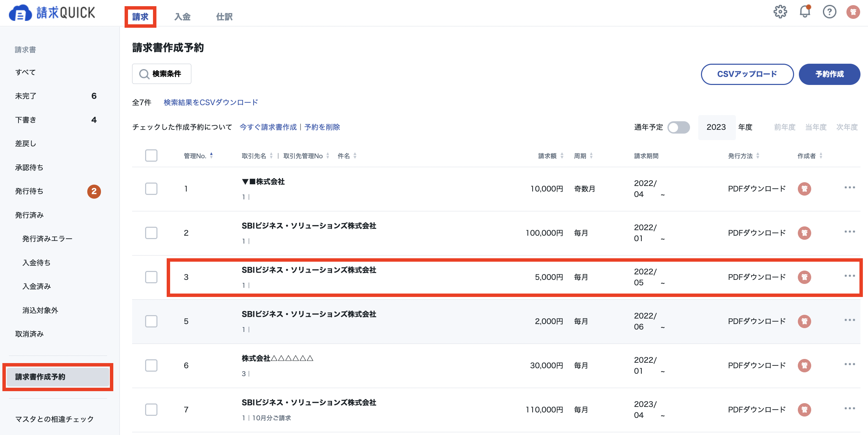Check the checkbox for row 6 株式会社△△△△△△
The width and height of the screenshot is (868, 435).
pyautogui.click(x=151, y=365)
